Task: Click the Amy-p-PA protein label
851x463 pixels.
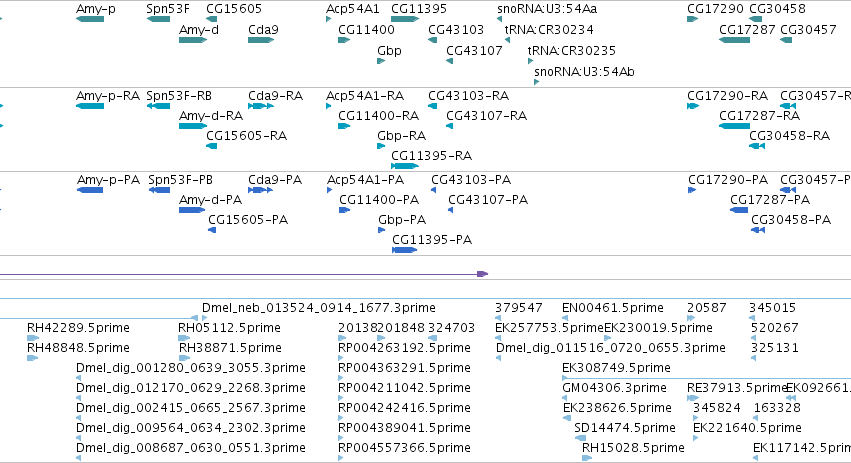Action: coord(109,180)
